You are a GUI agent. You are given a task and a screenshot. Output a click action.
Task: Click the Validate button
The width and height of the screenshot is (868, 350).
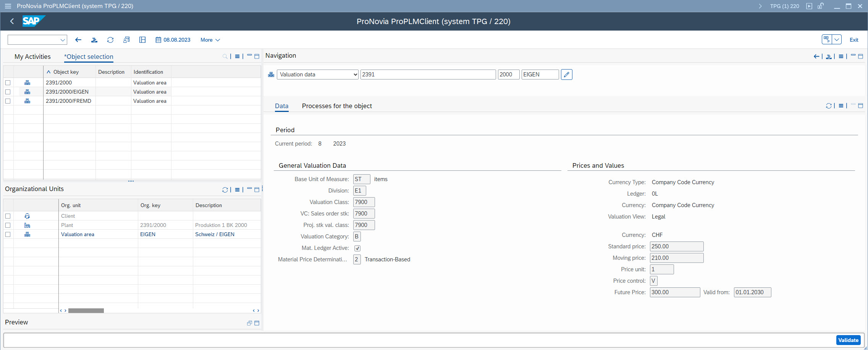coord(848,340)
